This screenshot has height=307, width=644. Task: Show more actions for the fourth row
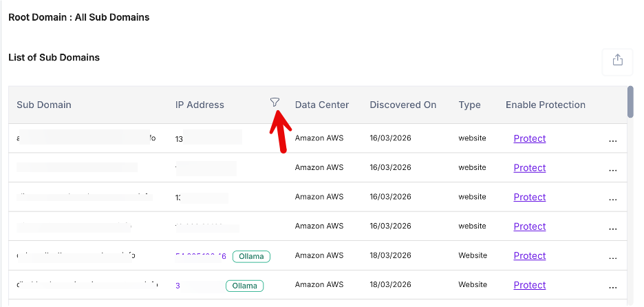(612, 229)
